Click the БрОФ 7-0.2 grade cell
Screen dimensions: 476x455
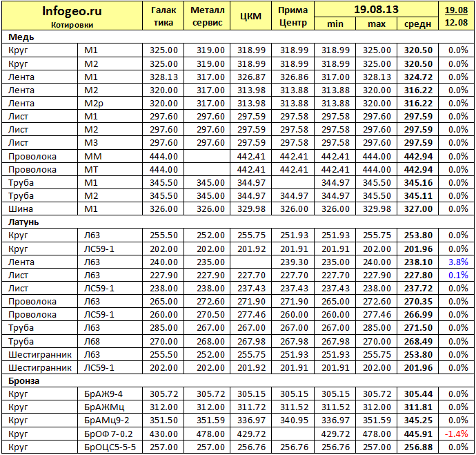(110, 434)
